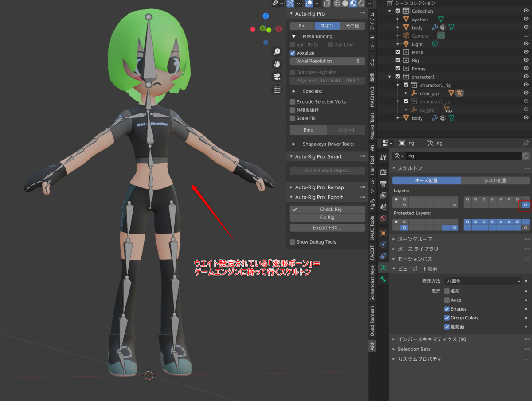Expand the インバースキネマティクス (IK) panel
The width and height of the screenshot is (532, 401).
tap(394, 339)
